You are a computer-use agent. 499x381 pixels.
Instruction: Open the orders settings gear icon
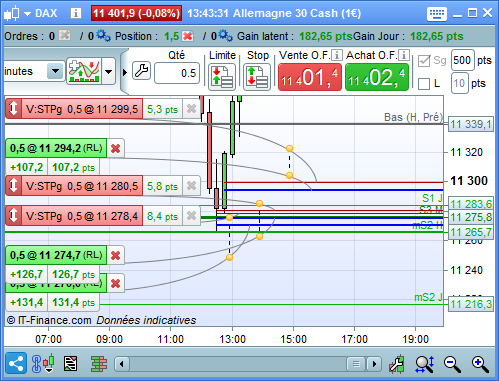tap(103, 36)
